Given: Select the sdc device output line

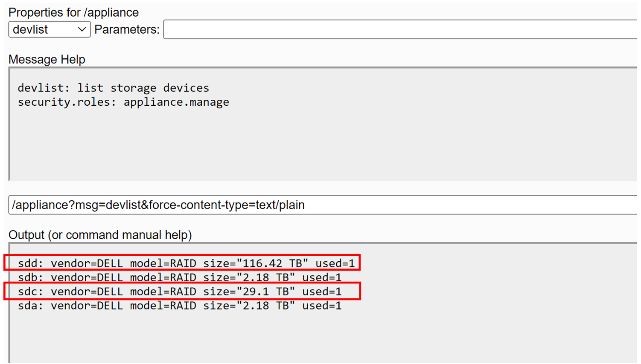Looking at the screenshot, I should (179, 292).
